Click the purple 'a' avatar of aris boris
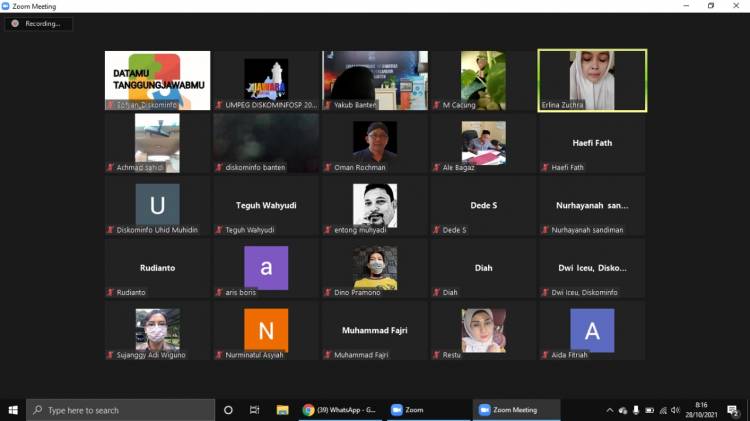This screenshot has width=750, height=421. (266, 268)
